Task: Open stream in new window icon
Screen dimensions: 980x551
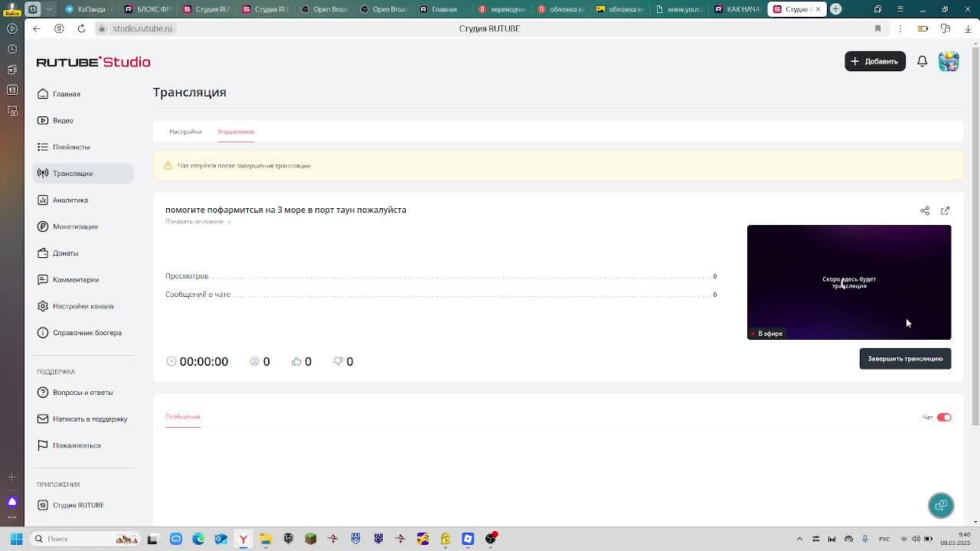Action: tap(945, 210)
